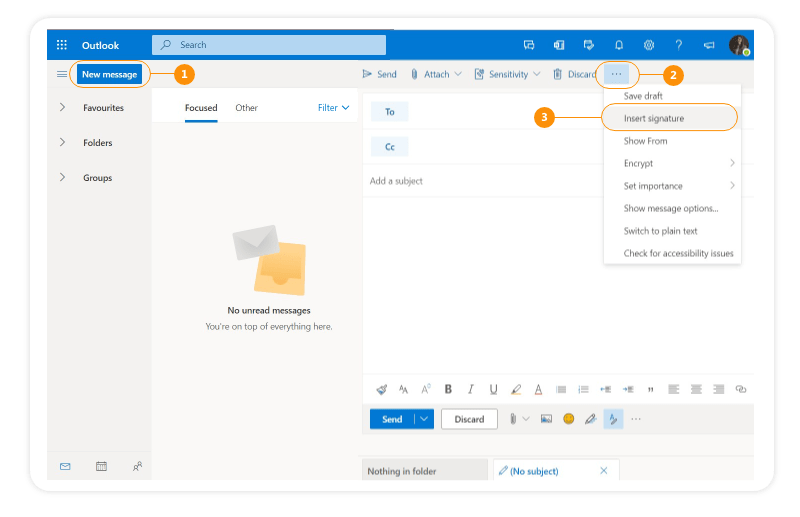Viewport: 800px width, 517px height.
Task: Expand Favourites section
Action: [x=62, y=107]
